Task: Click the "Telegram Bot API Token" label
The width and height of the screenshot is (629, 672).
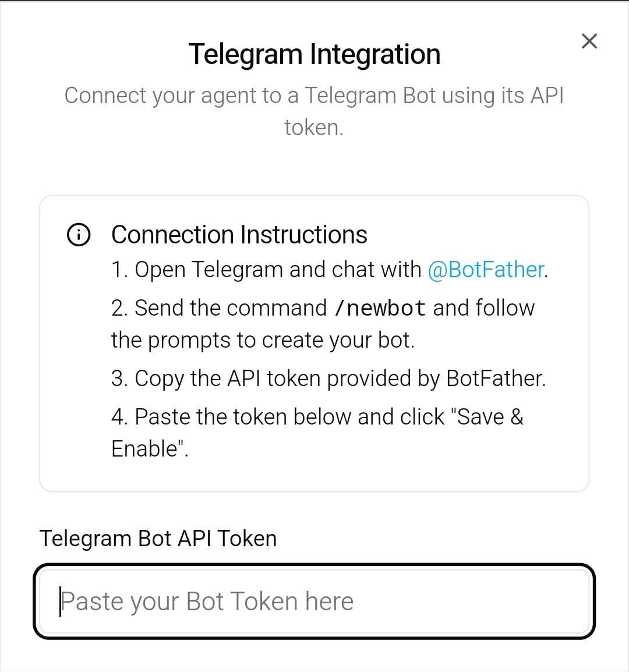Action: [158, 539]
